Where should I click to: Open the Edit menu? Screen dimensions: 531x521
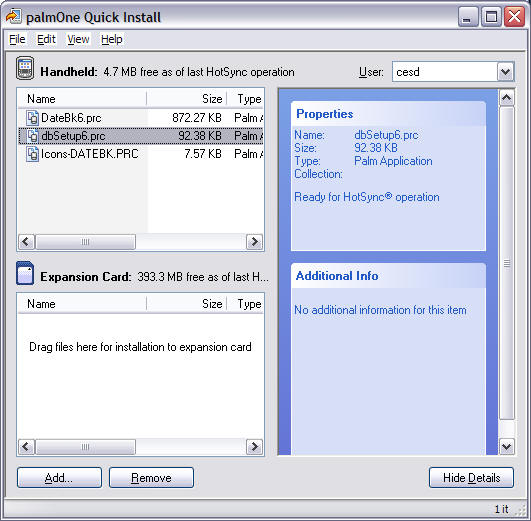[x=46, y=39]
